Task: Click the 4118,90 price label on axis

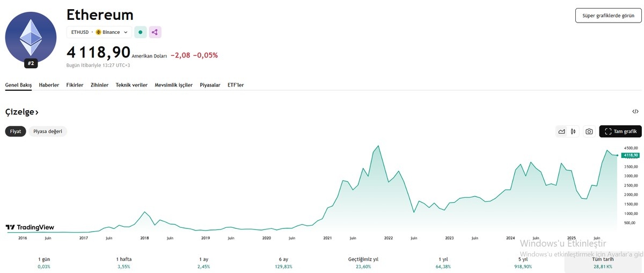Action: click(631, 155)
